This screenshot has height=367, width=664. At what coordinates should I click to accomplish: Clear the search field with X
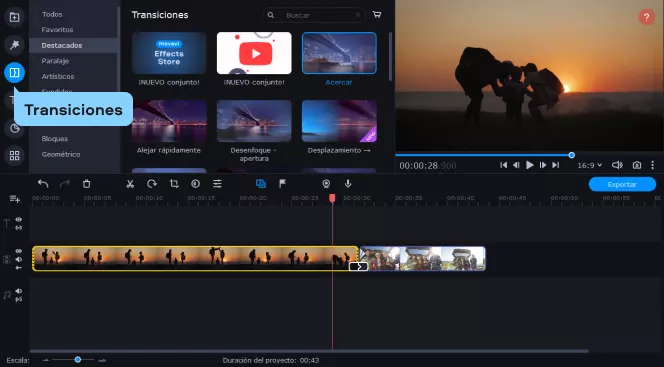pos(358,15)
